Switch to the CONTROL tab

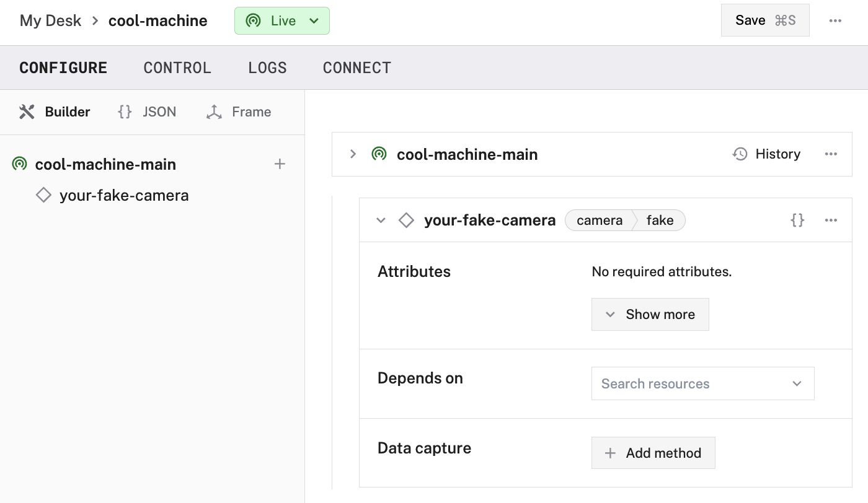(177, 68)
